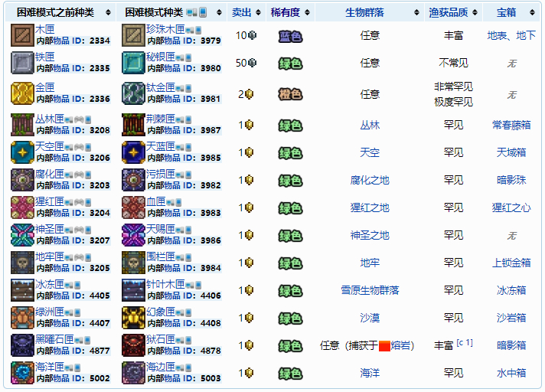Open the 暗影珠 link

pyautogui.click(x=511, y=181)
